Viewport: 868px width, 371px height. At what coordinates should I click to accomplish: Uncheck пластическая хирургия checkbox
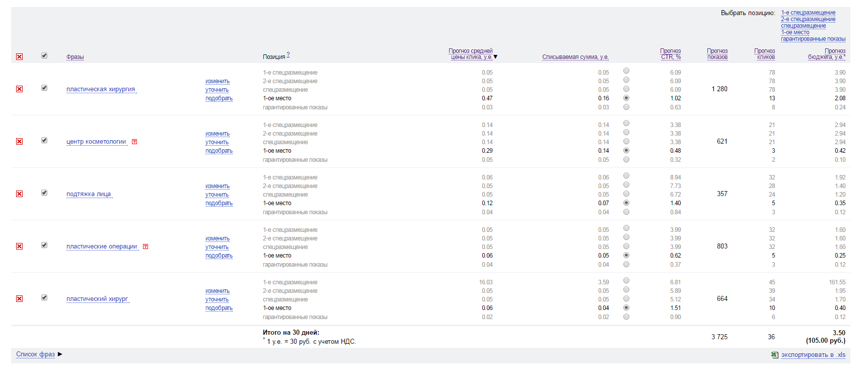coord(44,88)
